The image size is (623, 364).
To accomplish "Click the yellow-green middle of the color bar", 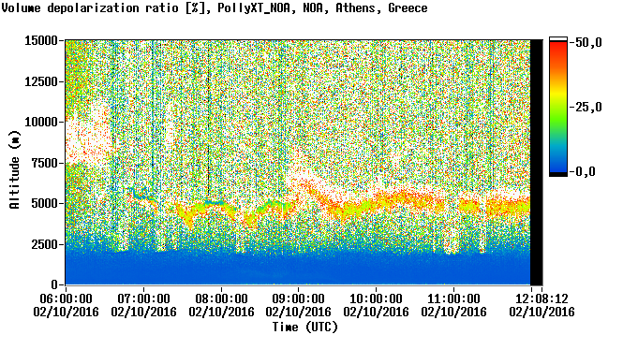I will pos(558,103).
